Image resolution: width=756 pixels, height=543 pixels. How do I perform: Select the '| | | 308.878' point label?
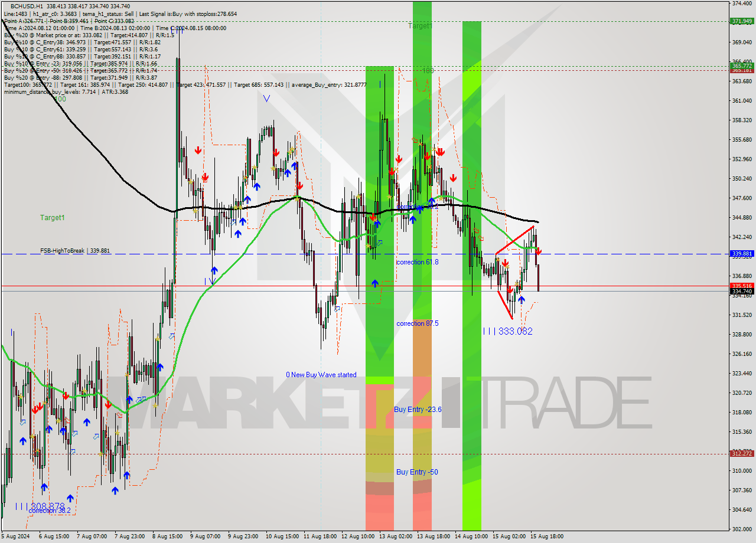click(39, 506)
